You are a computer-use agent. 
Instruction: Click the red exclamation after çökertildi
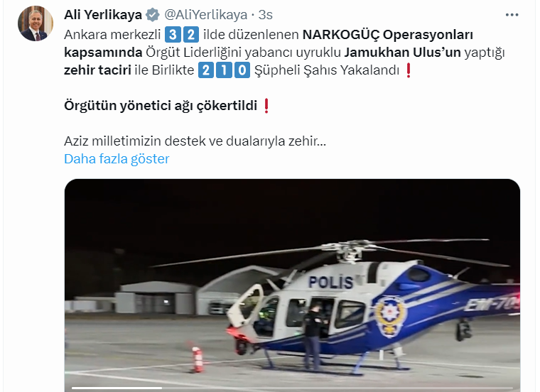click(x=266, y=106)
